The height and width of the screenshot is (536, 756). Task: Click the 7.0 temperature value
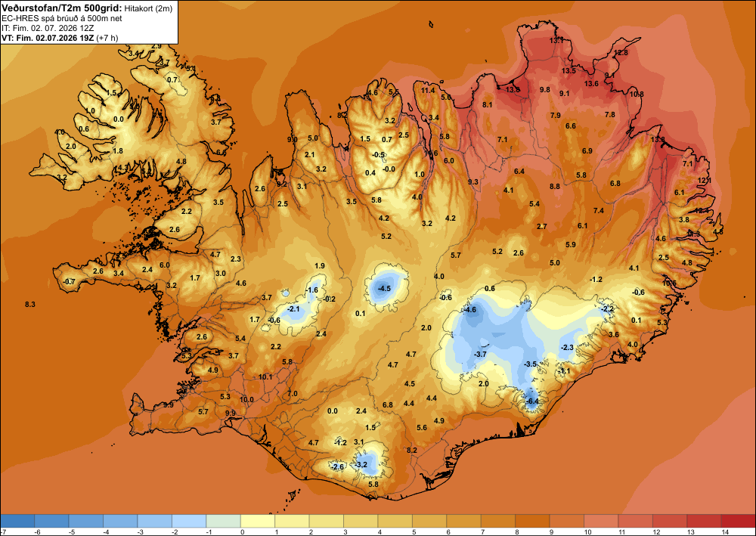[292, 394]
